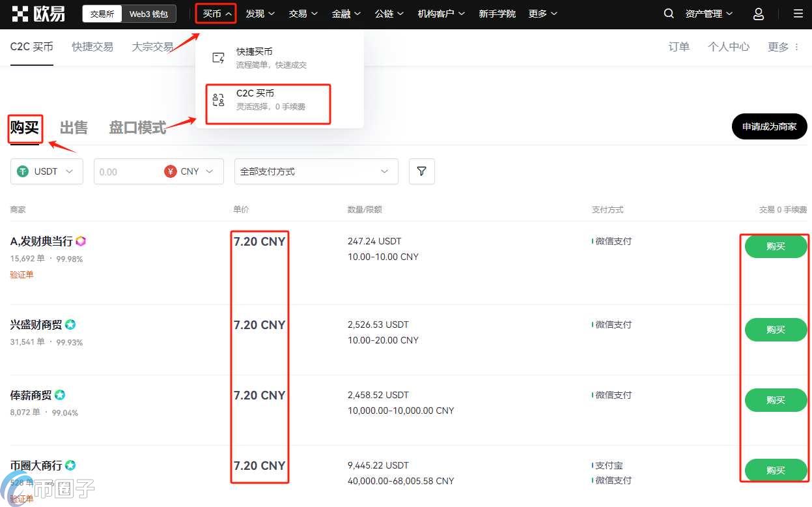Image resolution: width=812 pixels, height=507 pixels.
Task: Click the 申请成为商家 button
Action: 769,126
